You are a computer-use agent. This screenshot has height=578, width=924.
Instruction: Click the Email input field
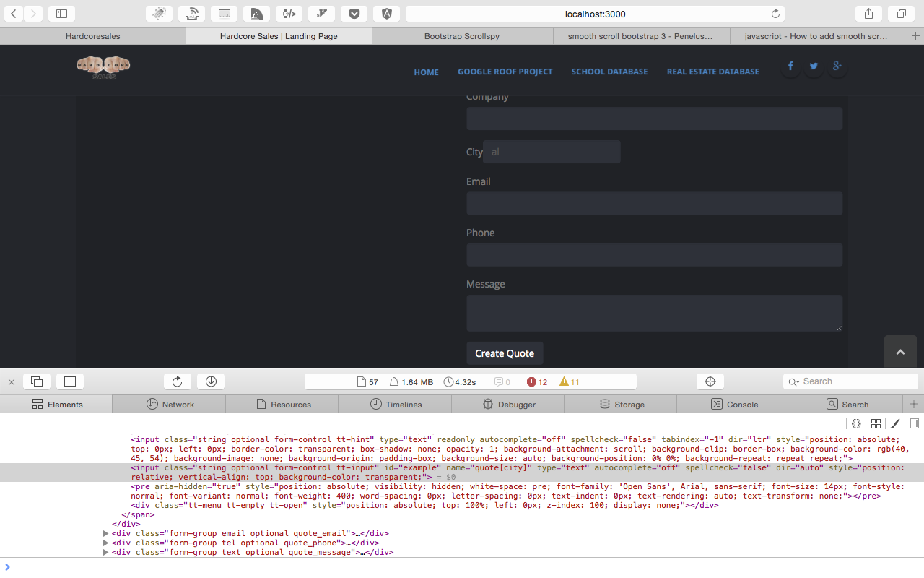click(654, 203)
